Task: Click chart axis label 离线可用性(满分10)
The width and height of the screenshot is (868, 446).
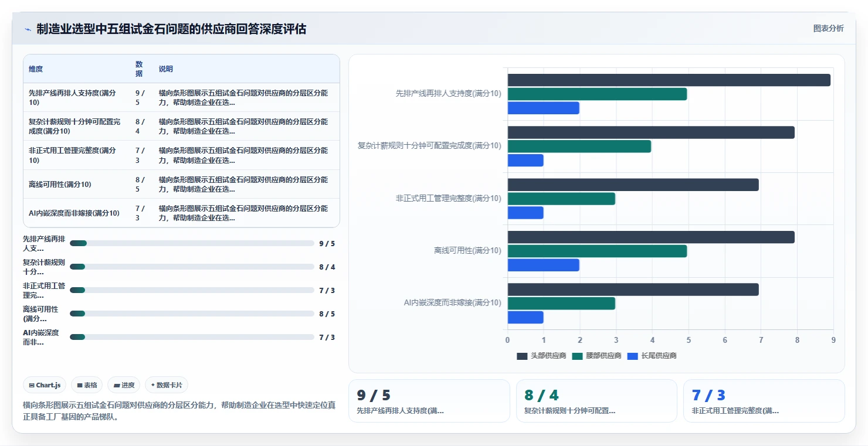Action: coord(467,251)
